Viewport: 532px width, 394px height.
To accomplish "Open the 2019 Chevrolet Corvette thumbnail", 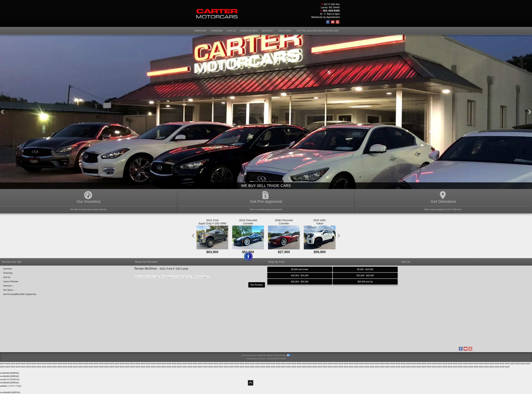I will pyautogui.click(x=248, y=238).
